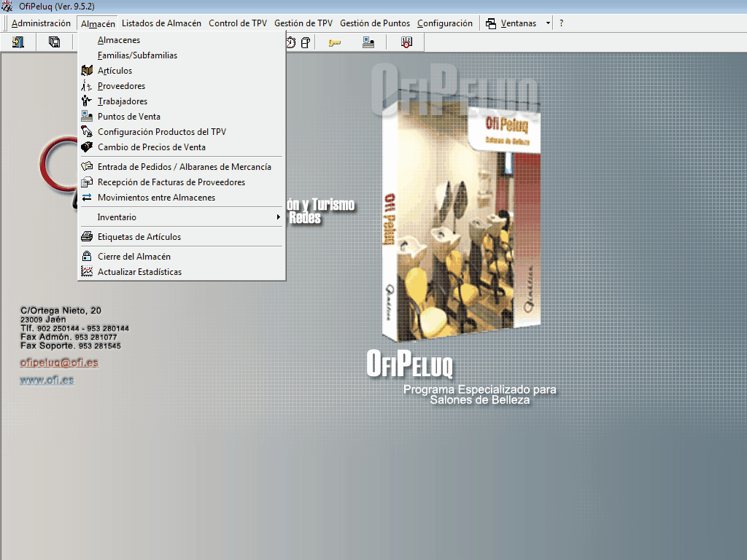This screenshot has width=747, height=560.
Task: Click the yellow key toolbar icon
Action: (335, 43)
